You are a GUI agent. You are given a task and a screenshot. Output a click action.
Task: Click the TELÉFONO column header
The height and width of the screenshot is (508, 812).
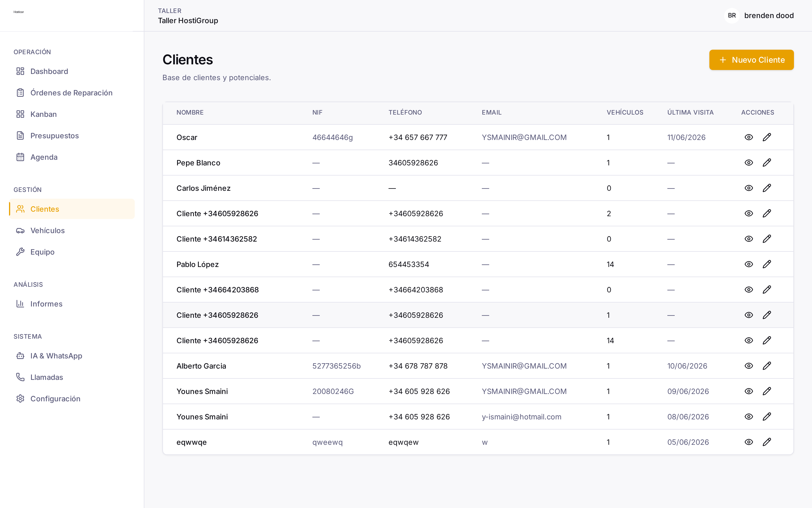pyautogui.click(x=405, y=113)
